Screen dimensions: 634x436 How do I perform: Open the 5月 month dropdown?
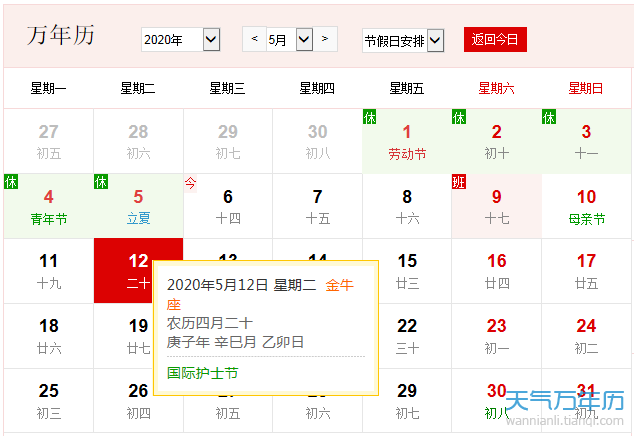tap(290, 40)
